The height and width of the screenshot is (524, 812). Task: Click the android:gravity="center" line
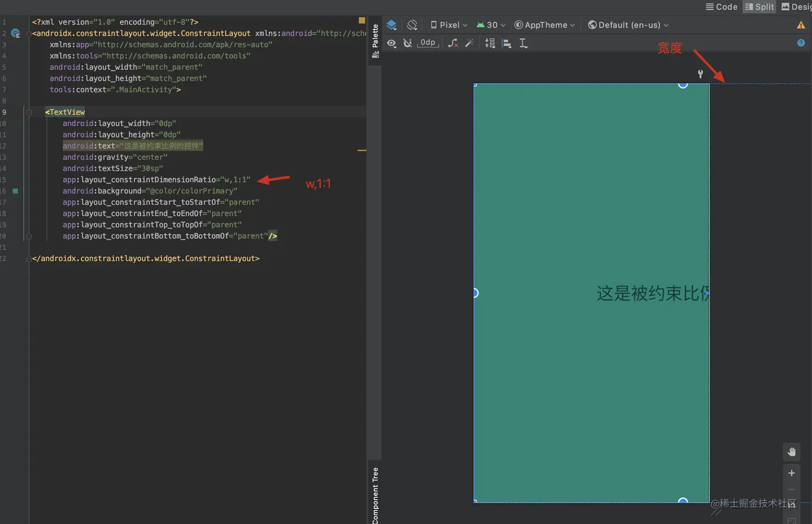tap(115, 157)
